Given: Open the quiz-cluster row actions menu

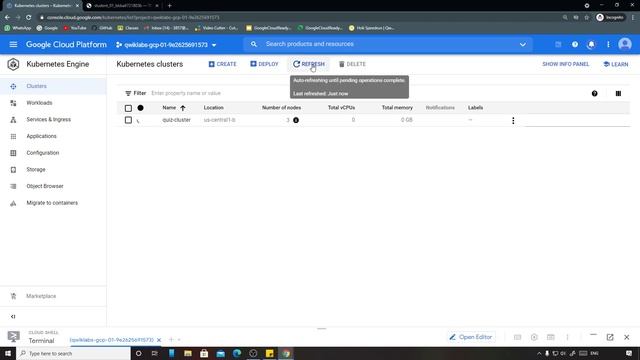Looking at the screenshot, I should [x=513, y=121].
